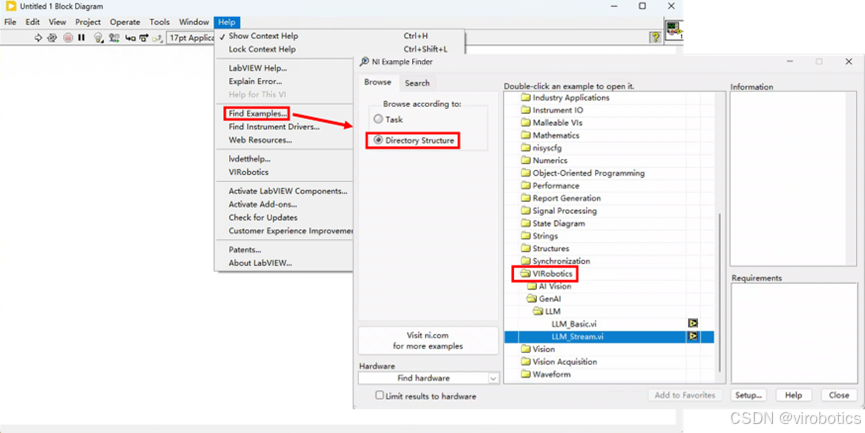Choose Find Instrument Drivers... menu item
This screenshot has height=433, width=865.
coord(274,126)
